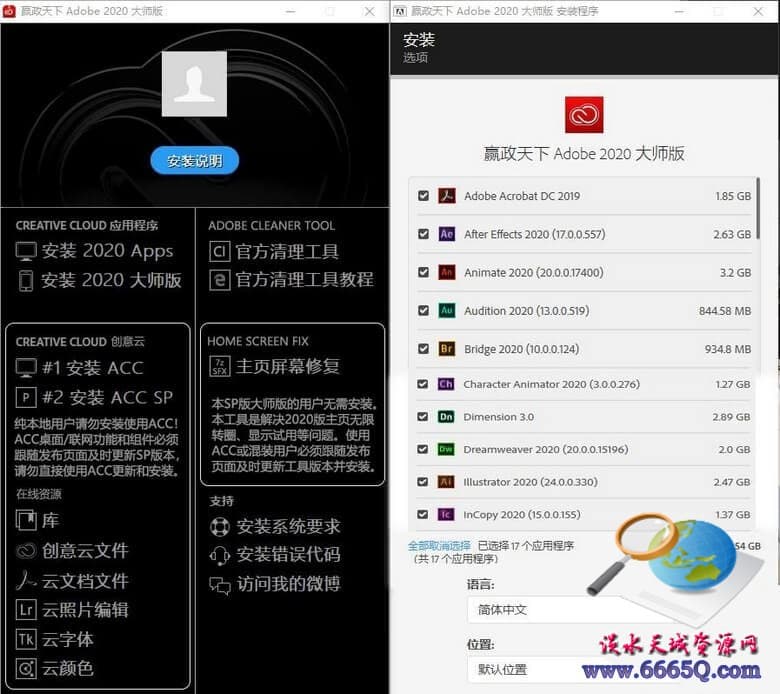
Task: Click the lifebuoy icon for 安装系统要求
Action: pos(220,526)
